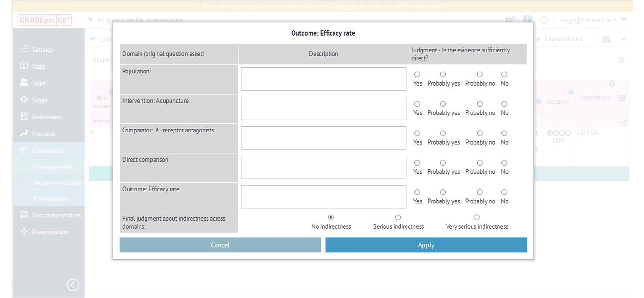Choose No indirectness final judgment
This screenshot has width=644, height=298.
click(330, 217)
